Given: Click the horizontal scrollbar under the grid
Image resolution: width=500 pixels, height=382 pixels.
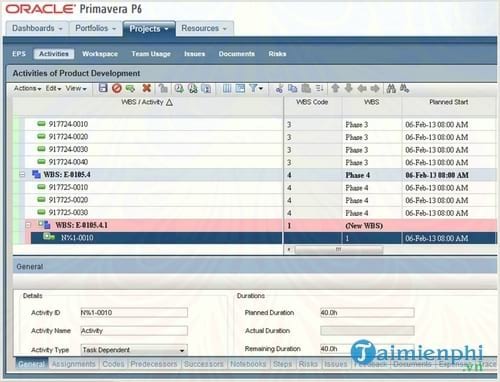Looking at the screenshot, I should (339, 249).
